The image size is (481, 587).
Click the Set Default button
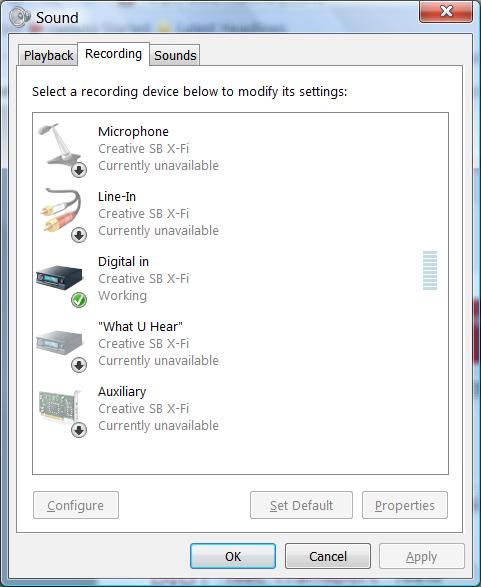coord(301,505)
